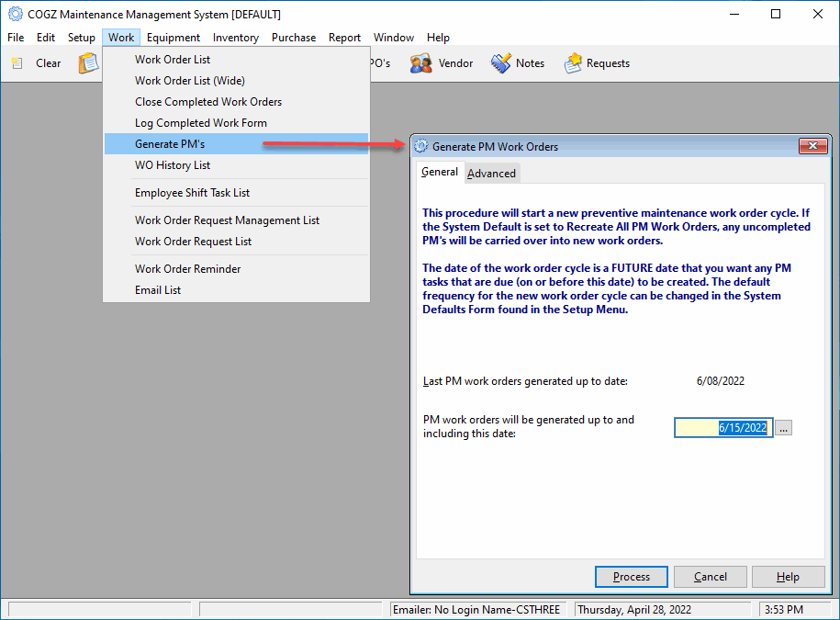This screenshot has height=620, width=840.
Task: Select Work Order Request List entry
Action: [x=236, y=242]
